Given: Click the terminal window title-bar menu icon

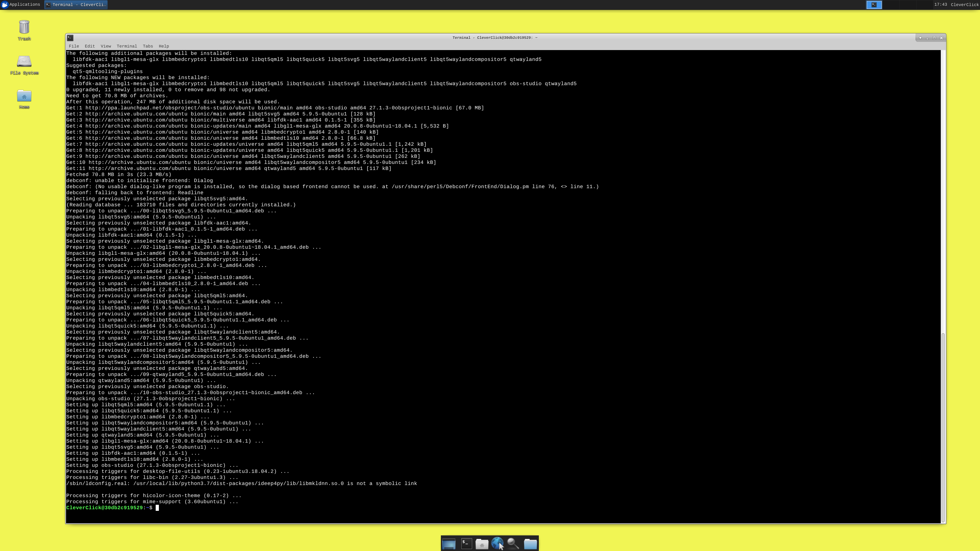Looking at the screenshot, I should pyautogui.click(x=70, y=38).
